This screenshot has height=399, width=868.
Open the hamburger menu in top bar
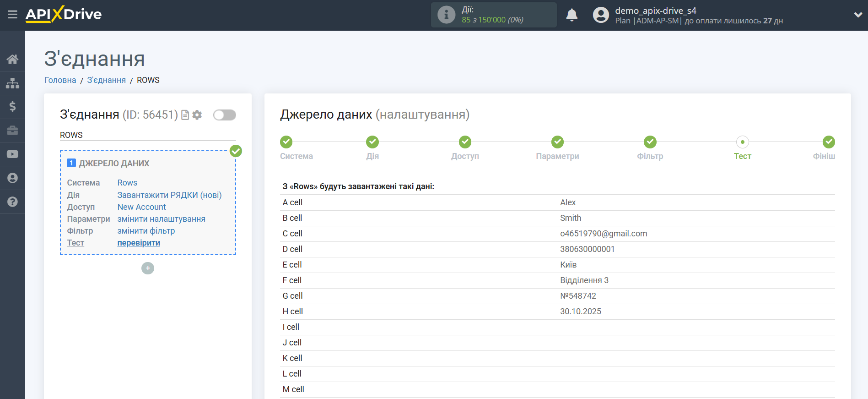click(x=12, y=15)
